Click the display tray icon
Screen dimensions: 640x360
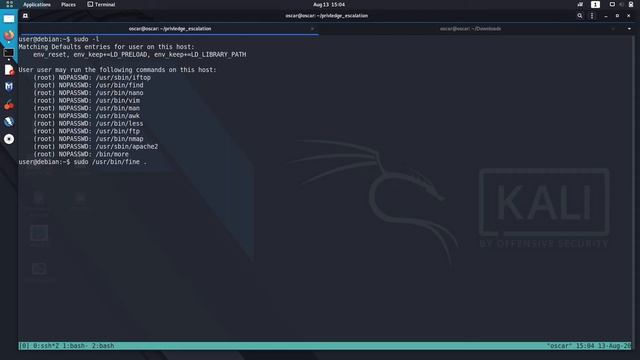[612, 4]
